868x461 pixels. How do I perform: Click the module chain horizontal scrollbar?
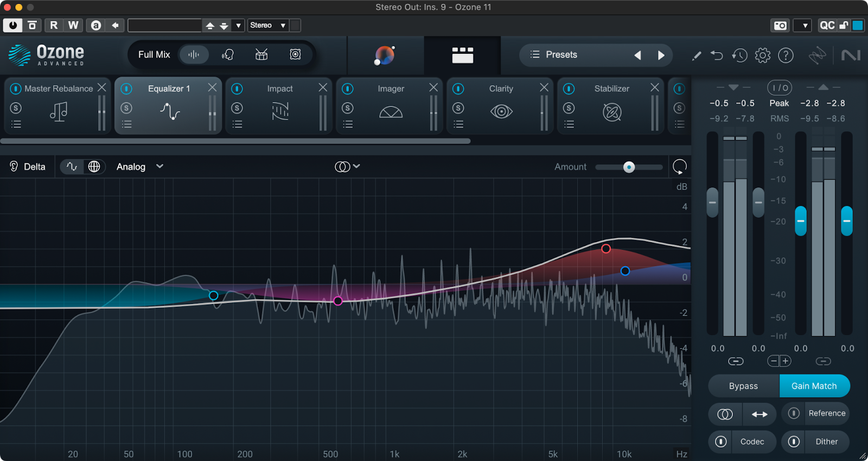pos(235,141)
